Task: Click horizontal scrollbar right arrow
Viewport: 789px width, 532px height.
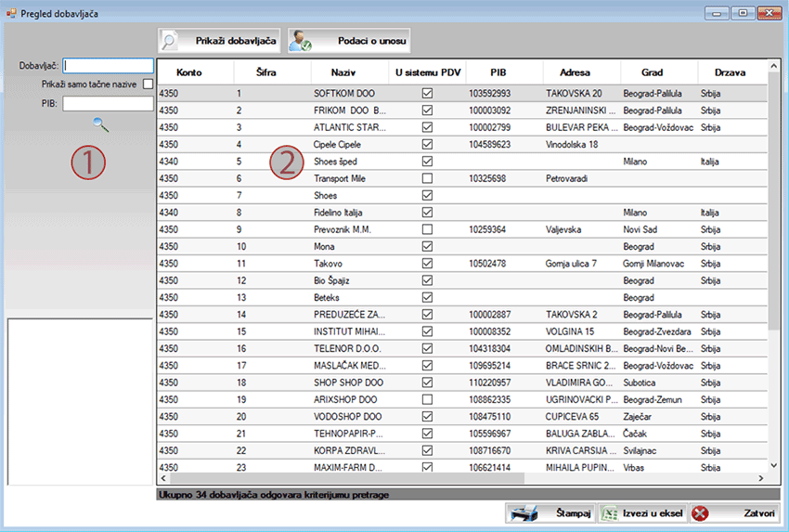Action: pyautogui.click(x=761, y=478)
